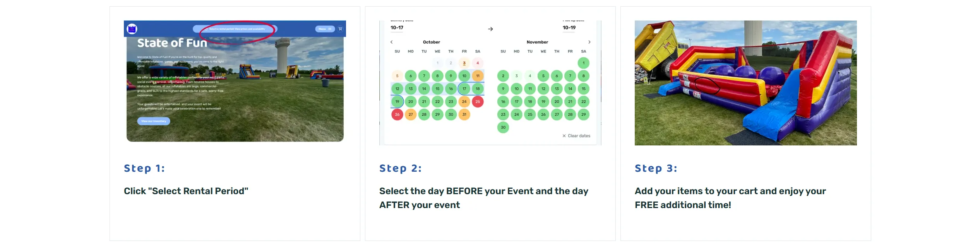Open the Menu hamburger button

point(325,29)
